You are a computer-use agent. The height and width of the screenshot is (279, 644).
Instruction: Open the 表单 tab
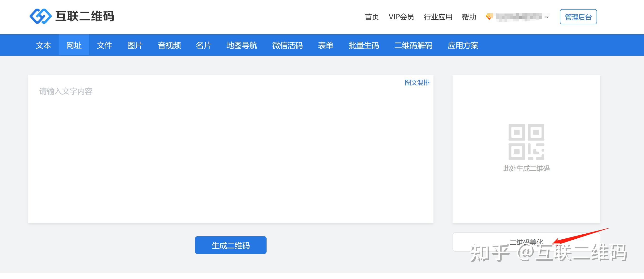[x=326, y=45]
